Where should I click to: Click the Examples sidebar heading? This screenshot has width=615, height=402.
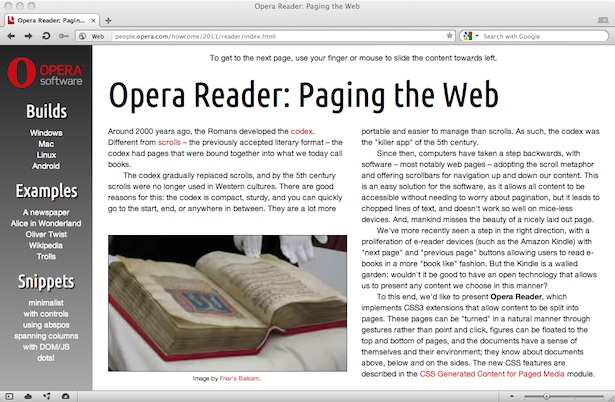click(x=46, y=191)
